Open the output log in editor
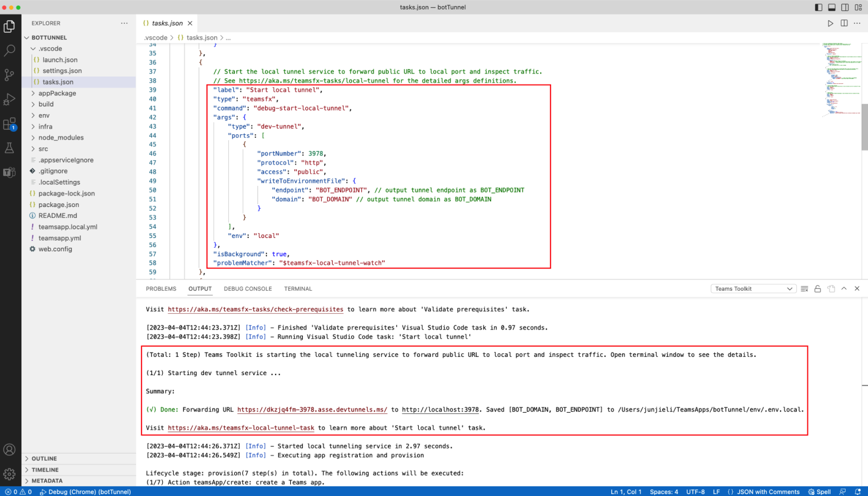This screenshot has height=496, width=868. pyautogui.click(x=831, y=289)
